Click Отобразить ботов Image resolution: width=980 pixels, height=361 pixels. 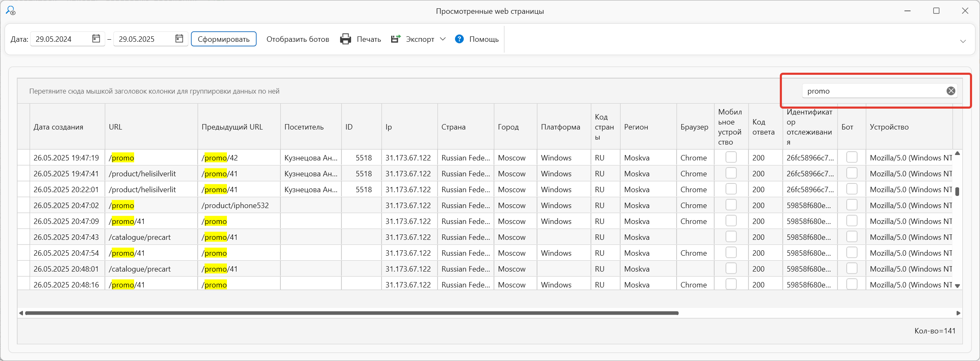coord(298,39)
